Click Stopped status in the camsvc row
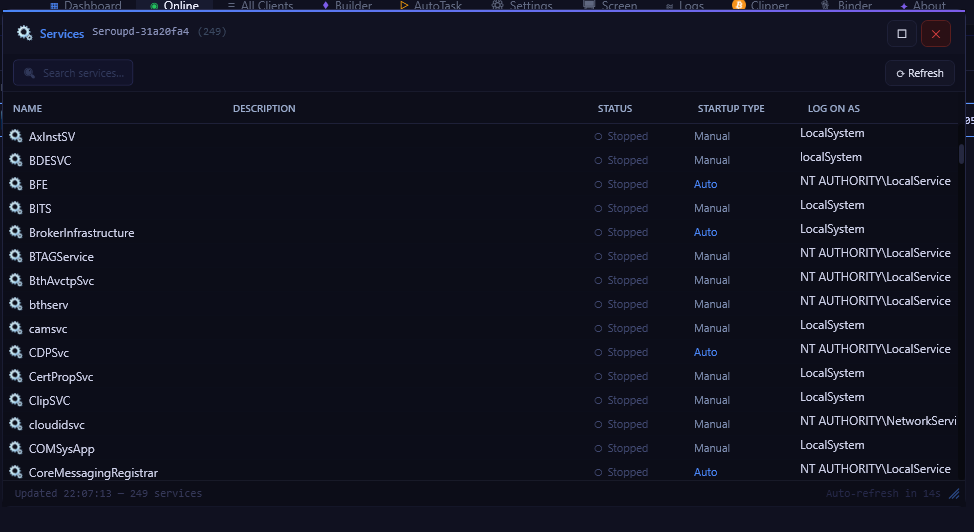Image resolution: width=974 pixels, height=532 pixels. tap(621, 328)
